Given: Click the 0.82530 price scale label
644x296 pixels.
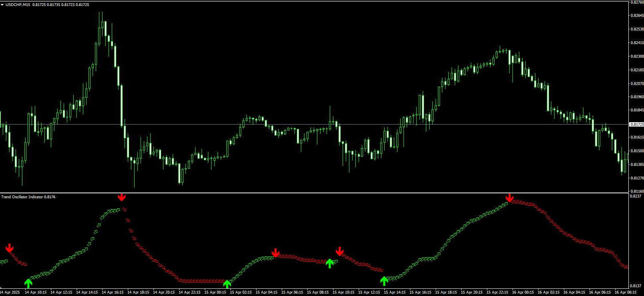Looking at the screenshot, I should tap(637, 29).
